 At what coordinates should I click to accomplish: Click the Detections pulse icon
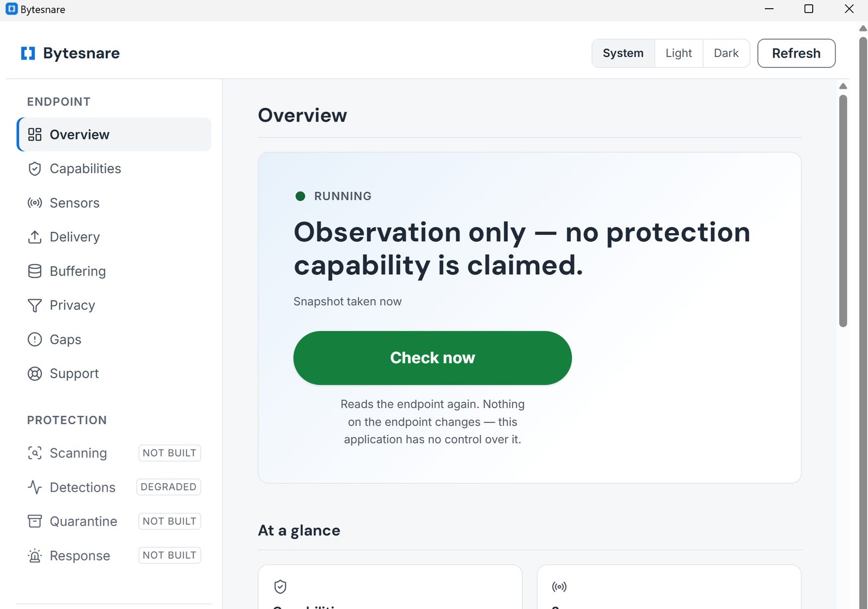point(35,487)
